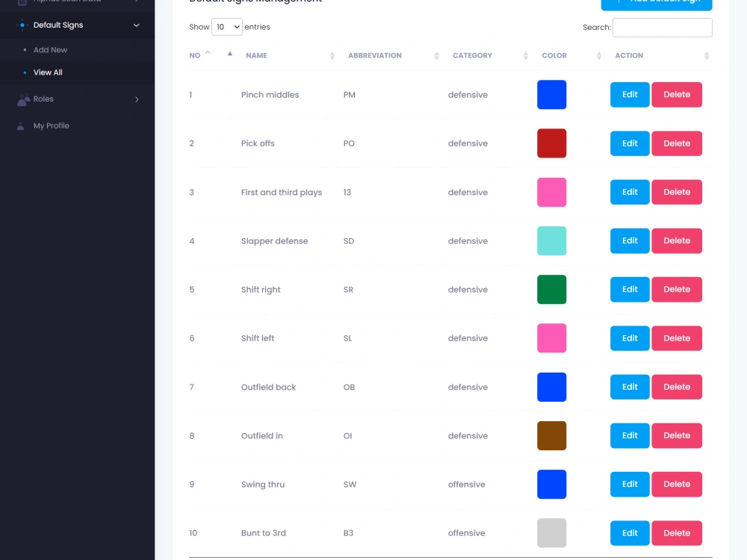Image resolution: width=747 pixels, height=560 pixels.
Task: Click blue swatch for Outfield back
Action: click(552, 387)
